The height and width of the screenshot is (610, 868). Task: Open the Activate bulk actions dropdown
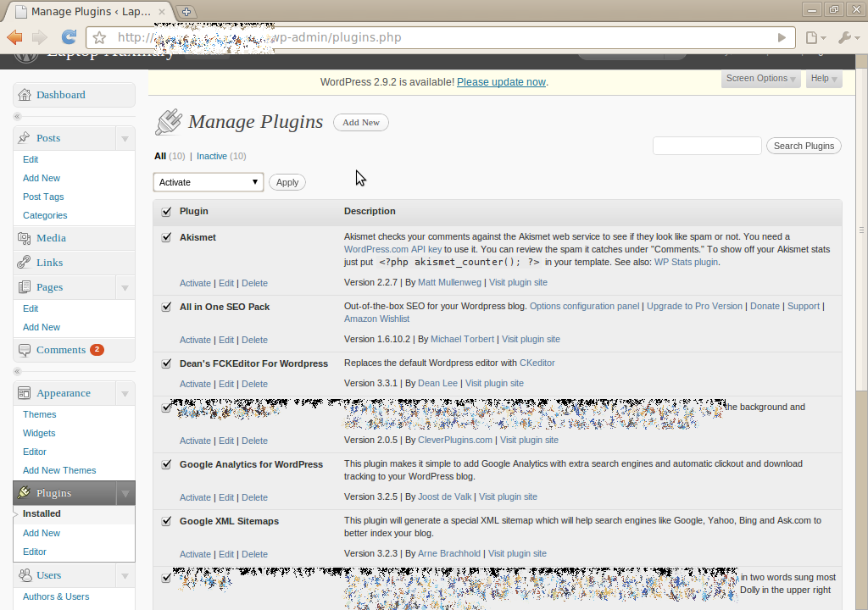(209, 182)
